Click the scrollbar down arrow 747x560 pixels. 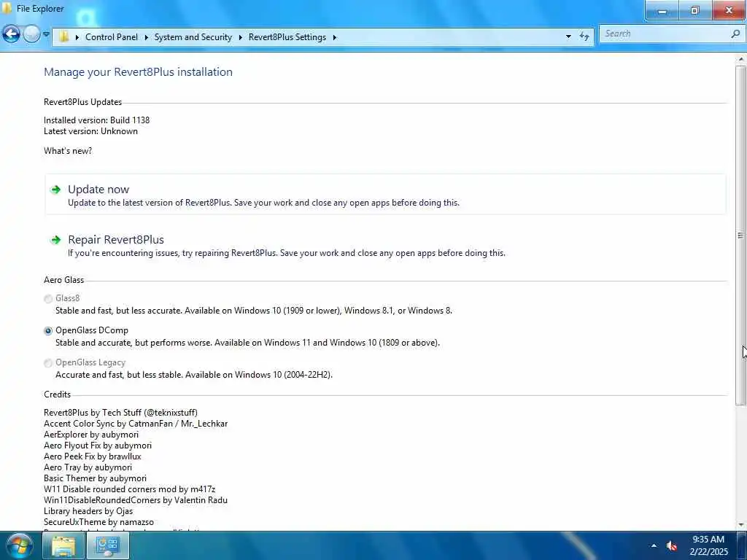(740, 525)
